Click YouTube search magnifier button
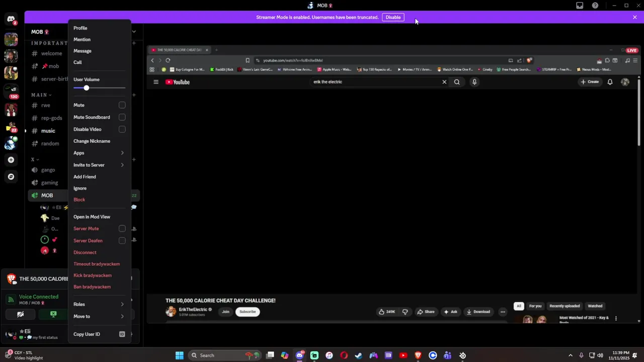 click(457, 82)
